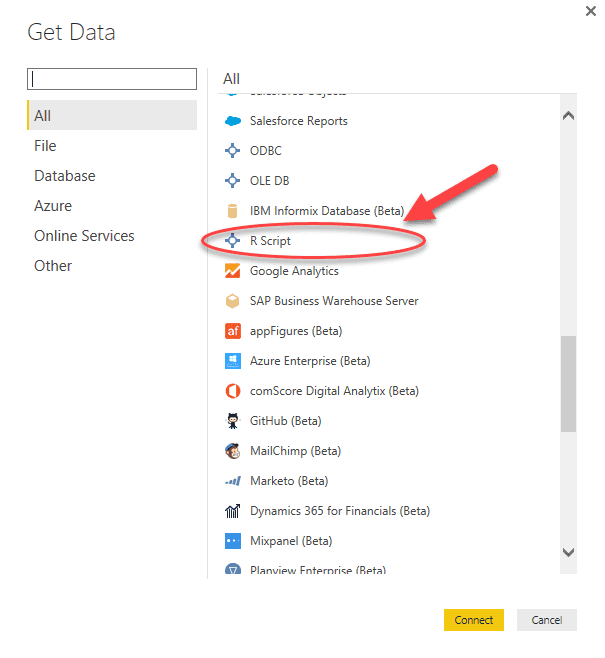The width and height of the screenshot is (605, 658).
Task: Select the Database category
Action: pyautogui.click(x=65, y=176)
